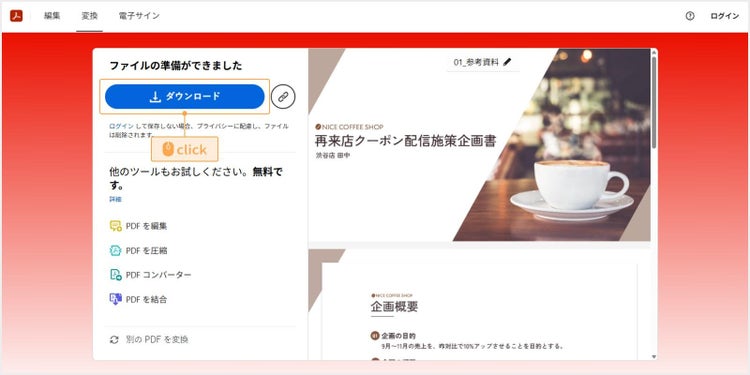The height and width of the screenshot is (375, 750).
Task: Click the PDF を編集 icon
Action: tap(115, 226)
